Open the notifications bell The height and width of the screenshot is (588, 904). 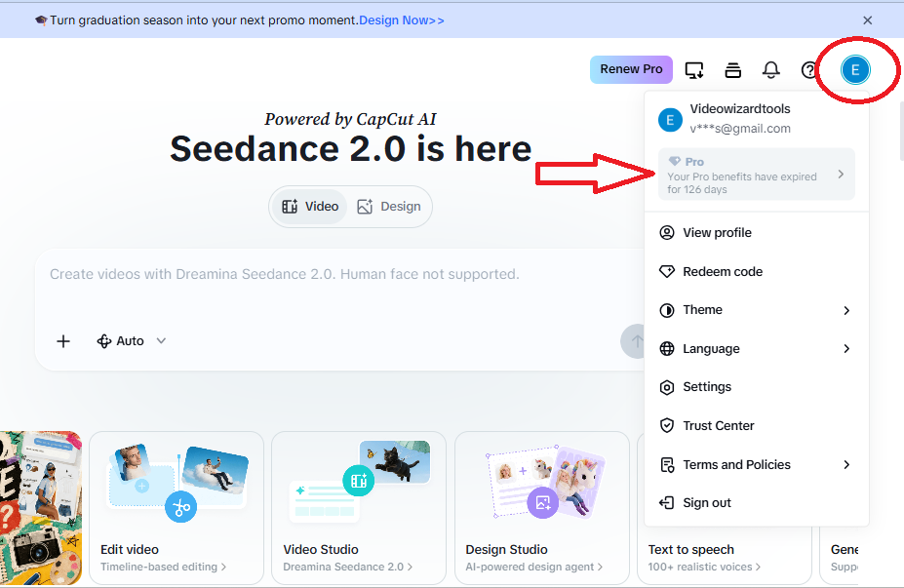tap(770, 70)
